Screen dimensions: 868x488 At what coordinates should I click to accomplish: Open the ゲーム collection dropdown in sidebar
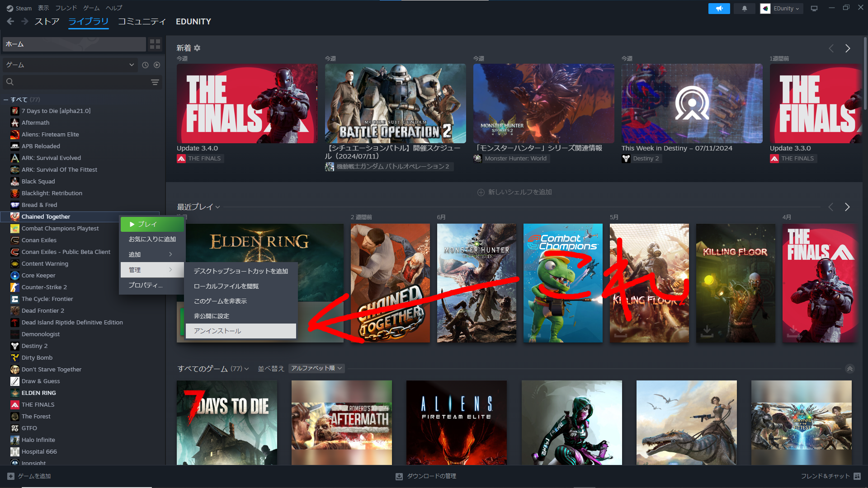tap(70, 65)
